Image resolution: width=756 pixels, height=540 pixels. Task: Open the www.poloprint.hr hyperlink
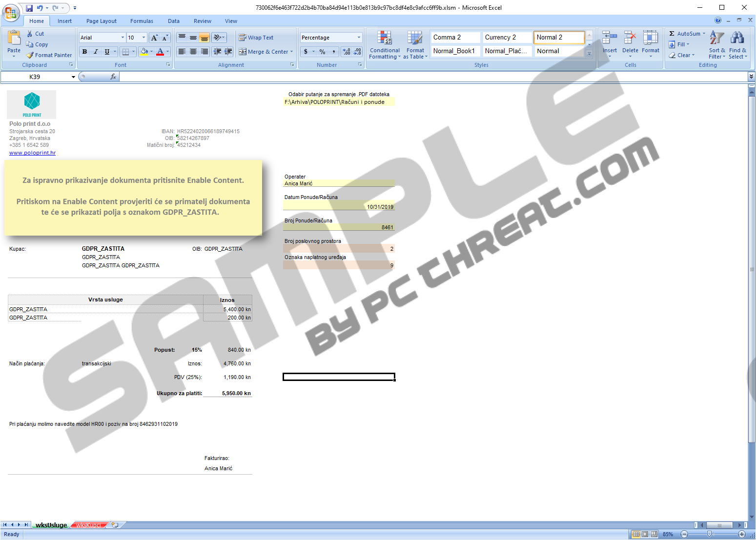tap(32, 153)
